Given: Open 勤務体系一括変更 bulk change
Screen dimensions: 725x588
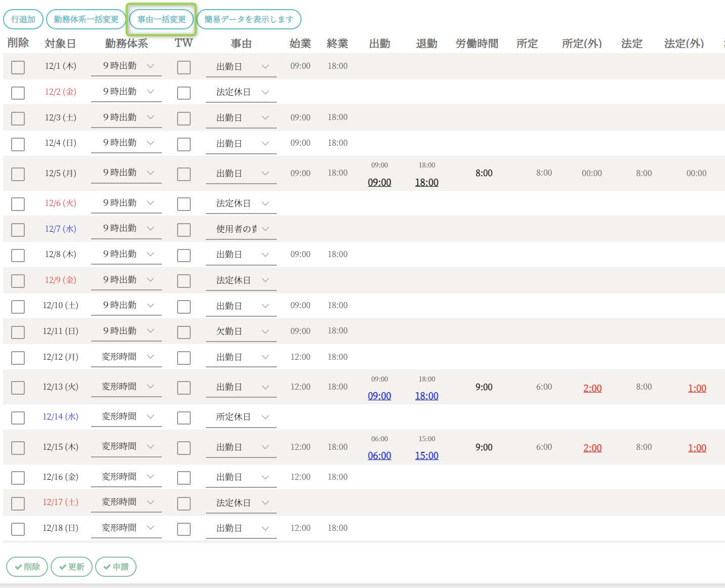Looking at the screenshot, I should [x=86, y=19].
